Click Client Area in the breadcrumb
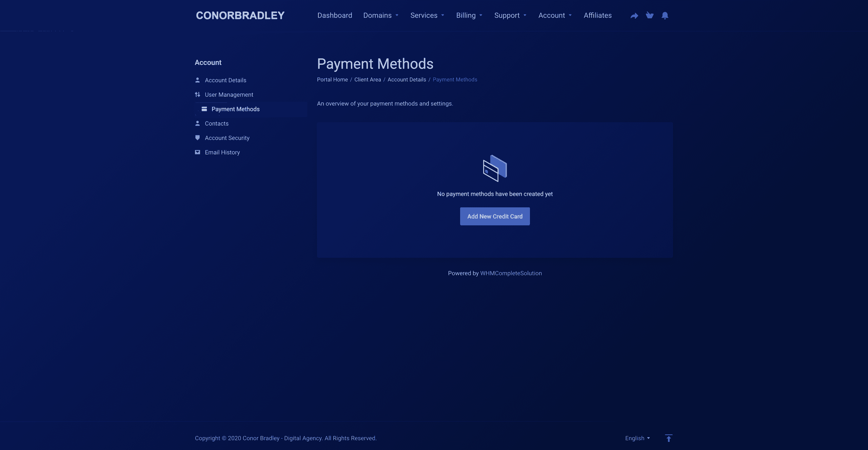The image size is (868, 450). coord(368,79)
